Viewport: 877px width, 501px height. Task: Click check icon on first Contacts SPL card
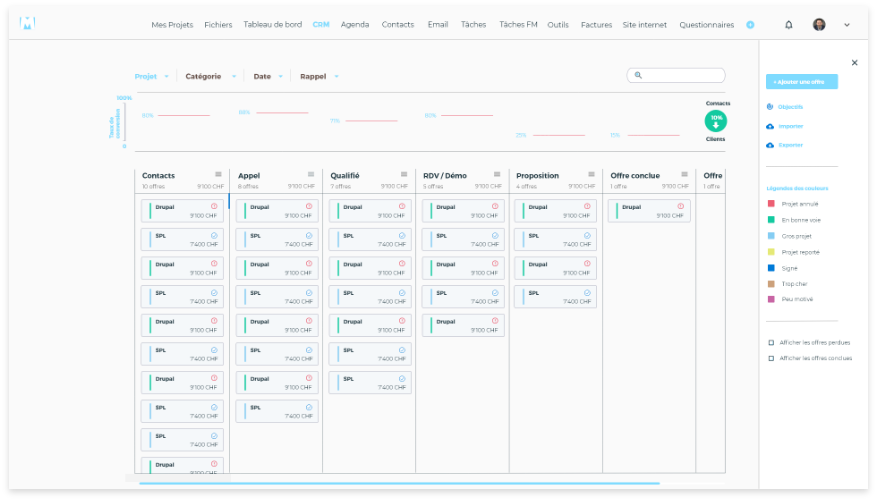214,235
